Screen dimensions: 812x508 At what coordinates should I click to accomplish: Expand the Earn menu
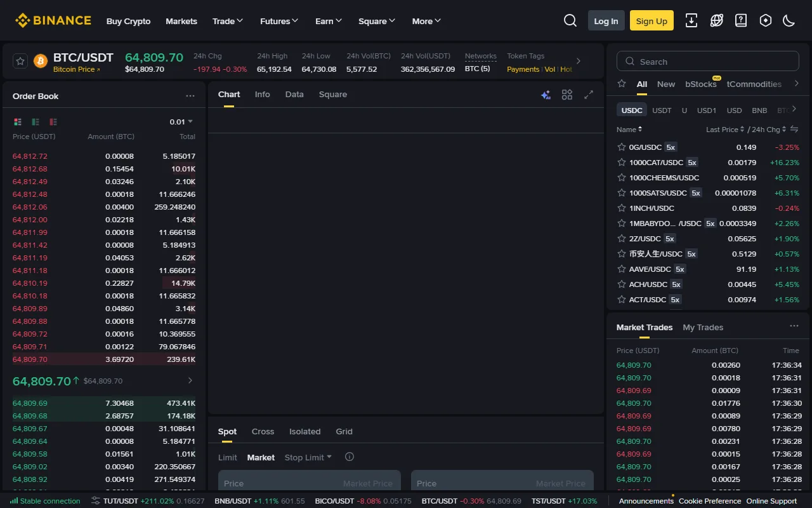329,21
